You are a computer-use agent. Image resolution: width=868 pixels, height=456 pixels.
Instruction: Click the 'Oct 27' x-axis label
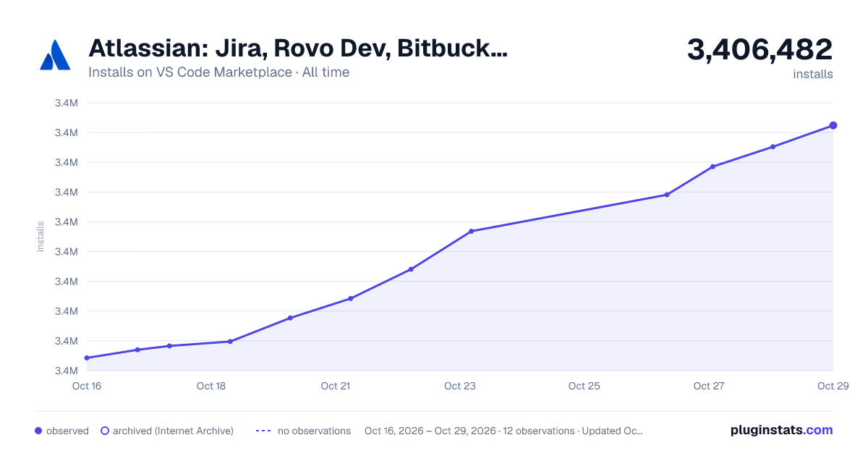[x=709, y=386]
